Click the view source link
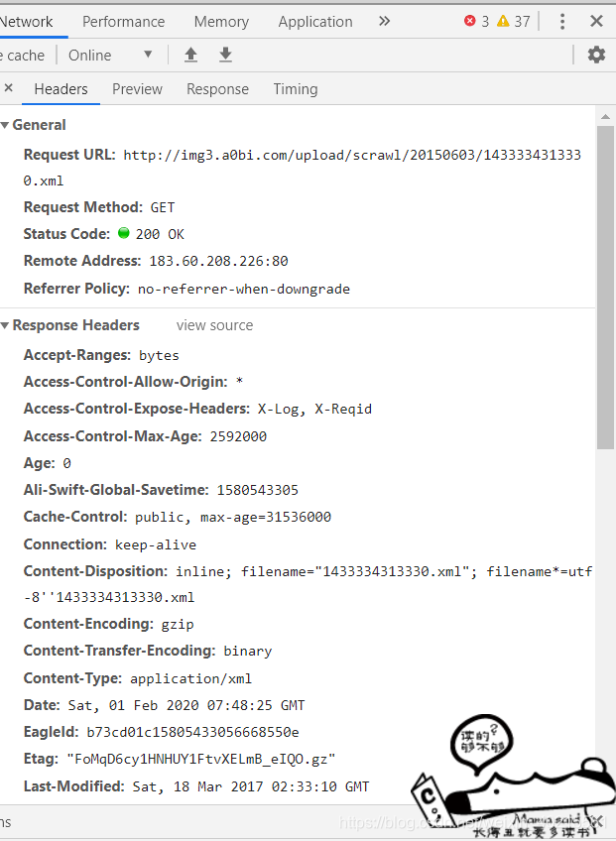The height and width of the screenshot is (841, 616). [x=214, y=324]
